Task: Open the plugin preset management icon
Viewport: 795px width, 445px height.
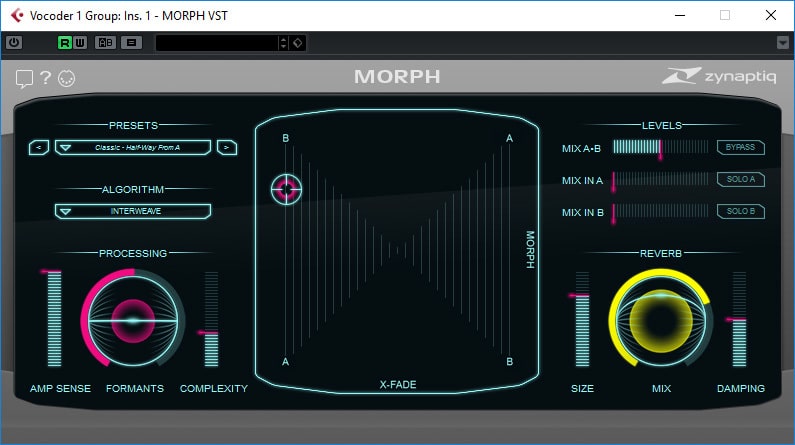Action: tap(131, 43)
